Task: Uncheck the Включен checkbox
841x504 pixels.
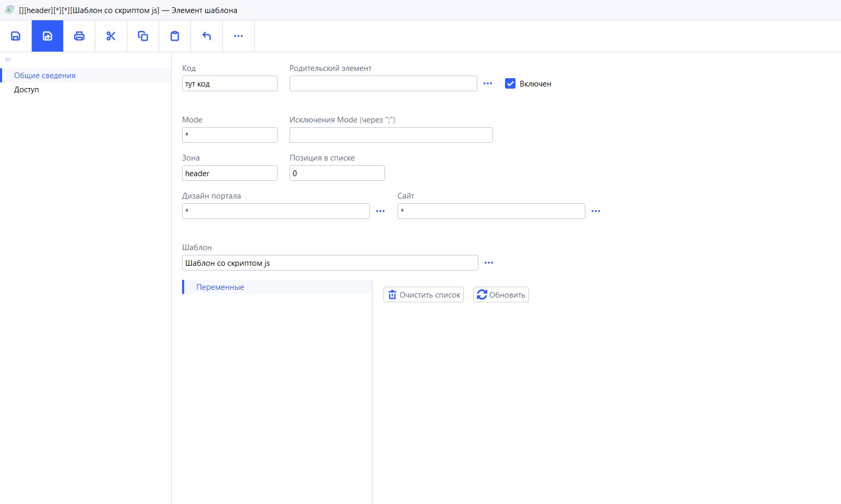Action: pyautogui.click(x=510, y=83)
